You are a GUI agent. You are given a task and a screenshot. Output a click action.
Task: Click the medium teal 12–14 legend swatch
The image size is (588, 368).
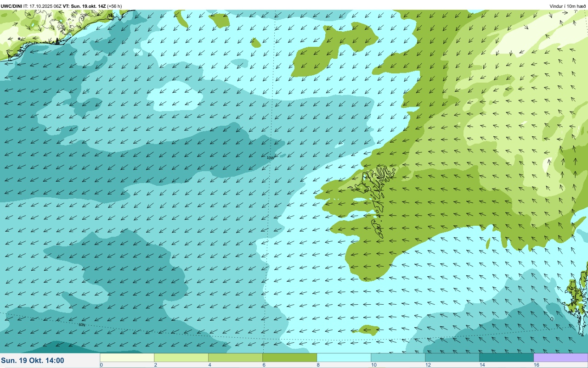(x=452, y=357)
